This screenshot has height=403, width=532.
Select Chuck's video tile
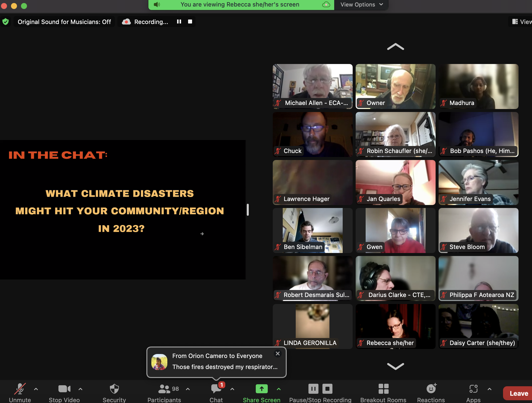(x=313, y=134)
